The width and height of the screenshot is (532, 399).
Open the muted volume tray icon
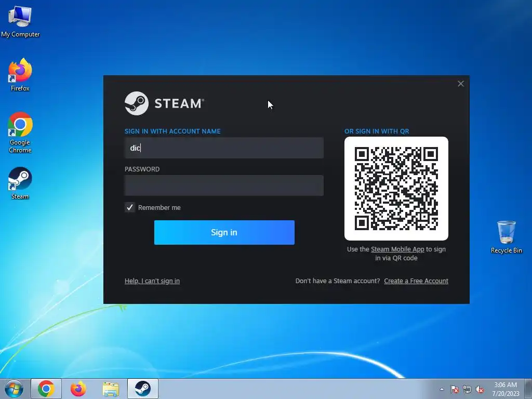(480, 389)
